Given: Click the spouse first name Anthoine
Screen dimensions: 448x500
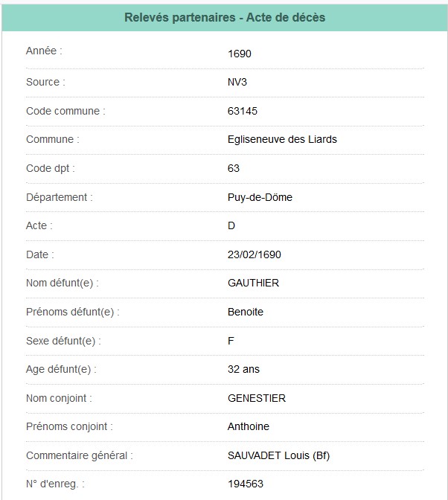Looking at the screenshot, I should [249, 427].
